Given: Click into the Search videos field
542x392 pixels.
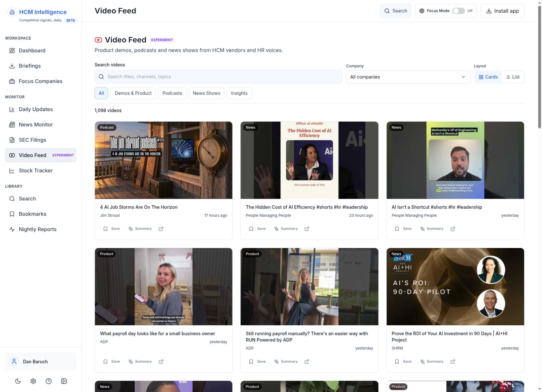Looking at the screenshot, I should [x=218, y=77].
